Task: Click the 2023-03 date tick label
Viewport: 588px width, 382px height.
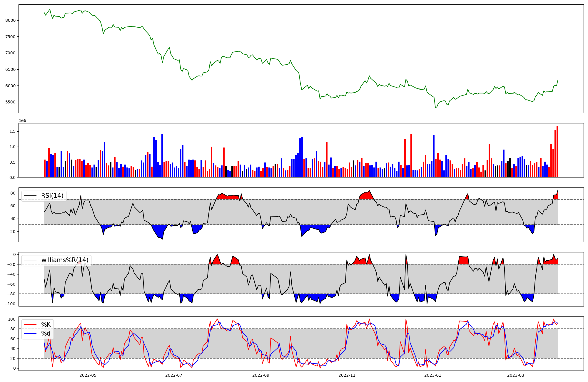Action: [x=516, y=375]
